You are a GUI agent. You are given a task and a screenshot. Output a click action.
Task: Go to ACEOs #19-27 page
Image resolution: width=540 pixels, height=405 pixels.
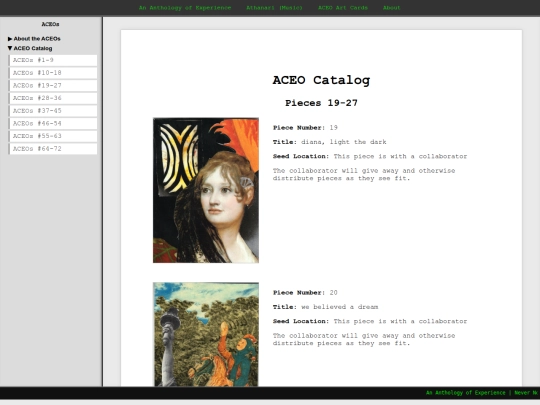click(x=53, y=85)
